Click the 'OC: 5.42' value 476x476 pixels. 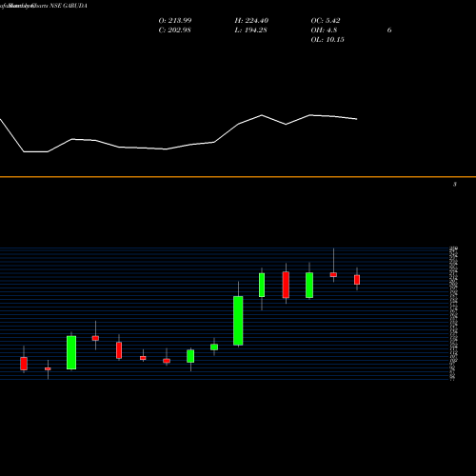(x=326, y=21)
